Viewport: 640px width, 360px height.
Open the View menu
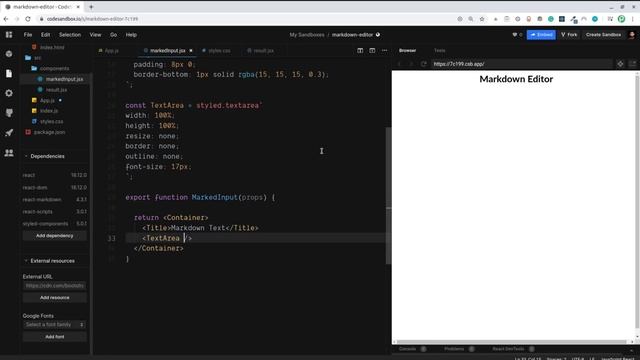[96, 35]
